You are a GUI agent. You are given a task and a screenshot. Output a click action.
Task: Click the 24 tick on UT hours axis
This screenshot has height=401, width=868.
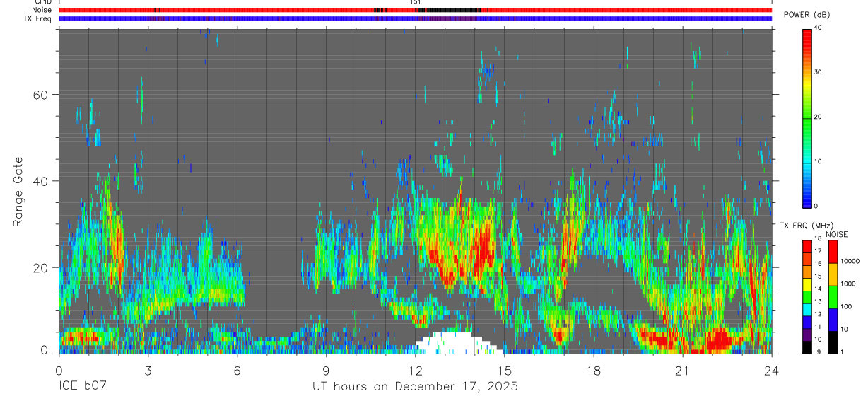point(771,370)
